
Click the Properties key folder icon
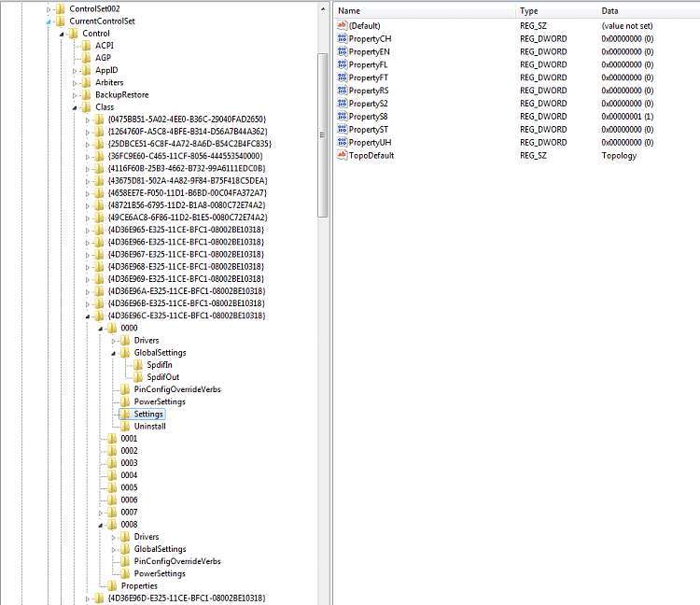point(112,585)
